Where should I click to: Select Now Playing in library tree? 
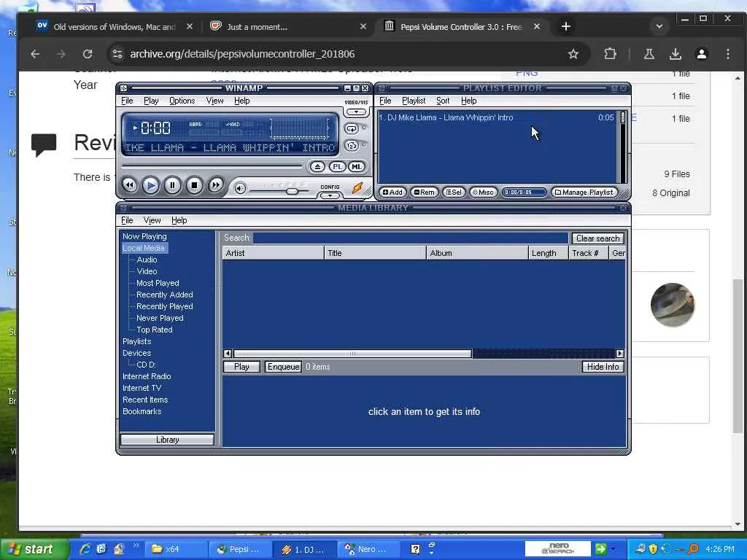pyautogui.click(x=144, y=236)
